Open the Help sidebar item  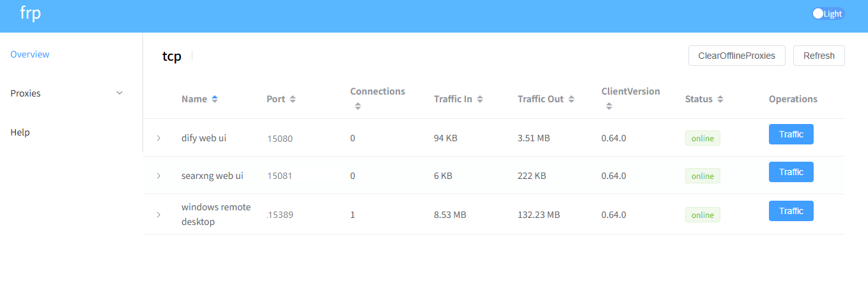(x=20, y=132)
